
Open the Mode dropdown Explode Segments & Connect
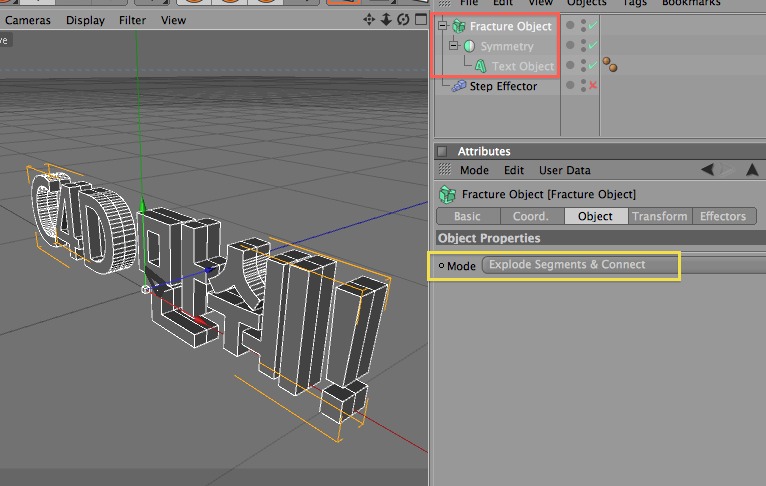(x=624, y=265)
